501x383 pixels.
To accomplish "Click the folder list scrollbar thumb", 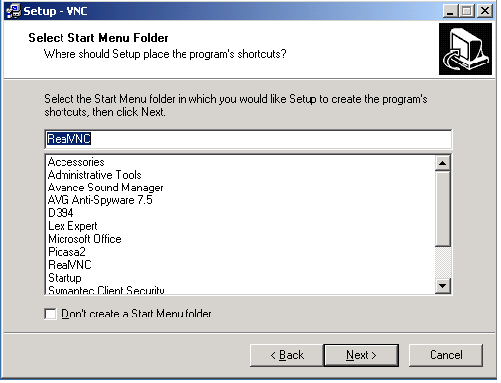I will click(x=443, y=209).
